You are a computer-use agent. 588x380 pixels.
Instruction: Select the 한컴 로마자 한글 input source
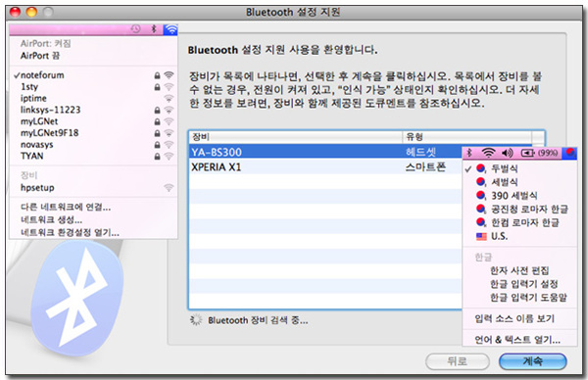point(519,222)
